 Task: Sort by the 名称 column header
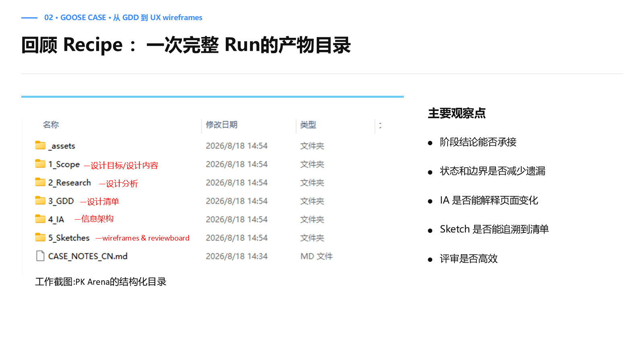(51, 125)
